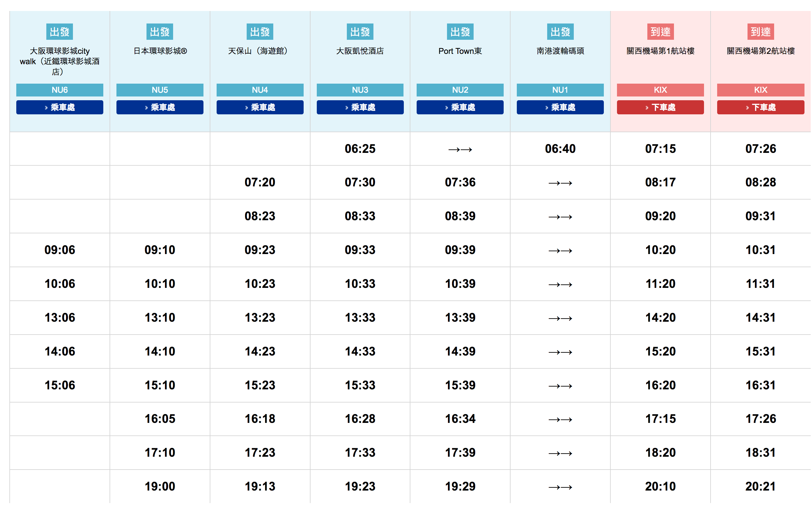Select the 06:25 departure from 大阪凱悅酒店
This screenshot has height=525, width=812.
(x=360, y=149)
